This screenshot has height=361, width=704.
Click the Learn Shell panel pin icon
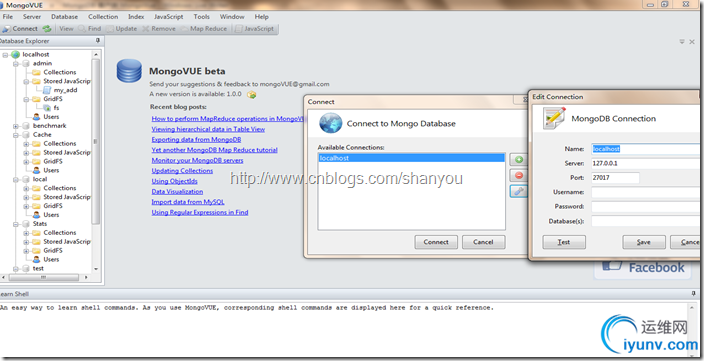(693, 294)
